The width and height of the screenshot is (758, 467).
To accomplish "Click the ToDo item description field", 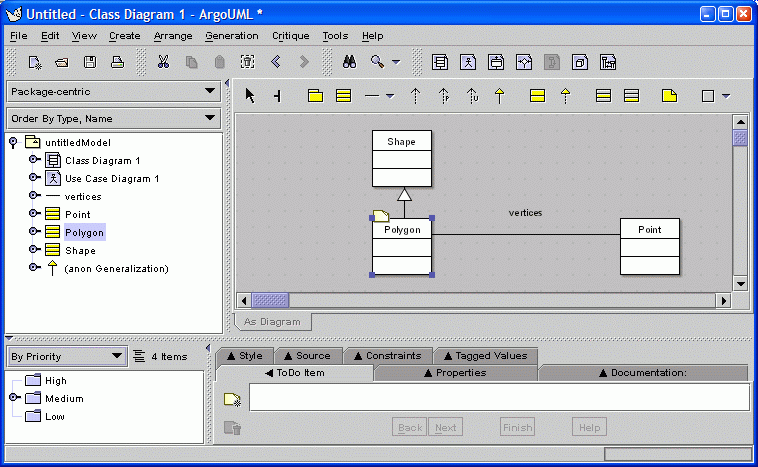I will click(499, 397).
